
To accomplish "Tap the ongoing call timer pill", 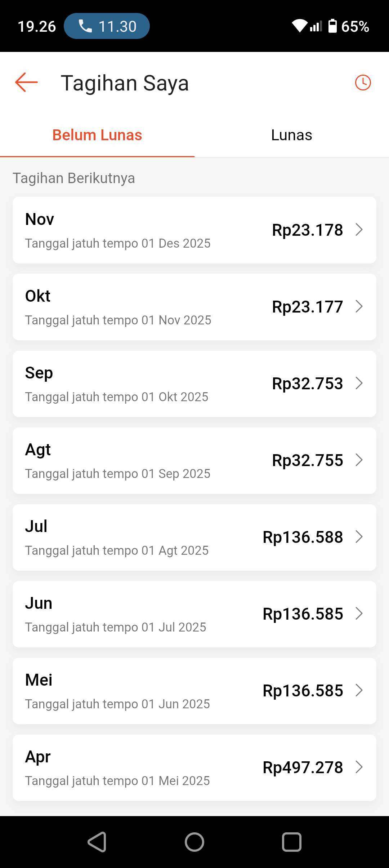I will [x=107, y=26].
